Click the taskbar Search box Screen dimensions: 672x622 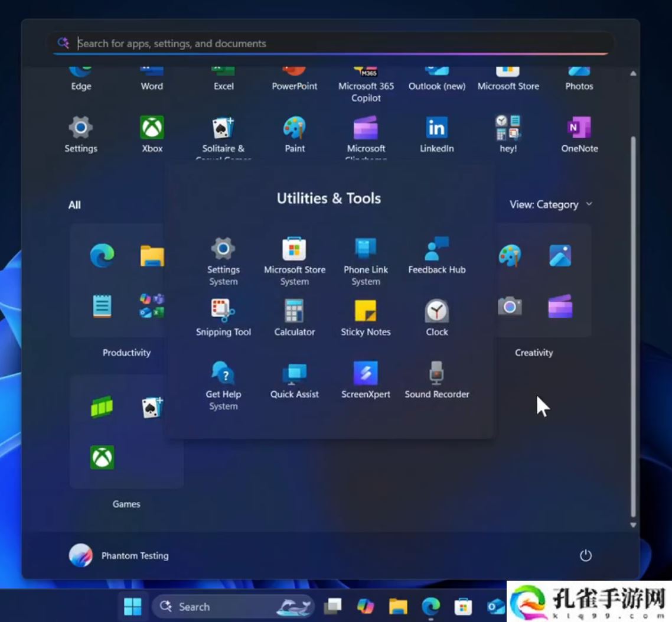coord(233,607)
